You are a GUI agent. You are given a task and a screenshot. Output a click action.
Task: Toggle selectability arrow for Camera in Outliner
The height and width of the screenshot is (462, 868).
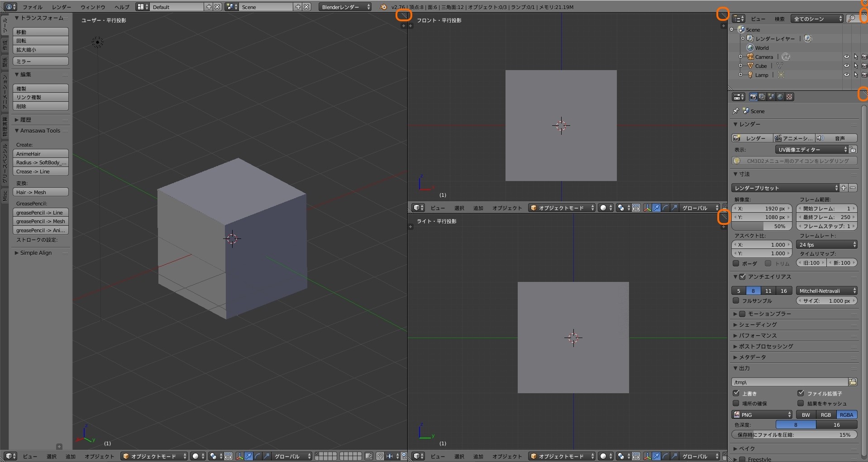[x=855, y=57]
